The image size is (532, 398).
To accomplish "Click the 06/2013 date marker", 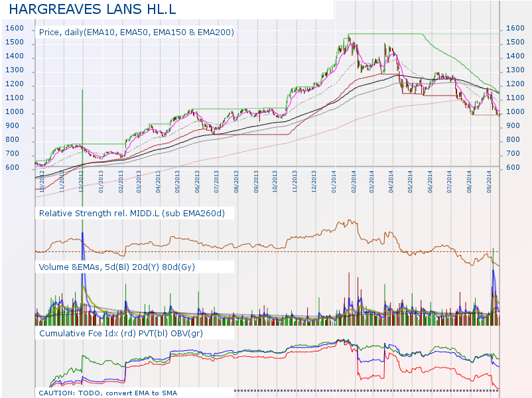I will [198, 181].
